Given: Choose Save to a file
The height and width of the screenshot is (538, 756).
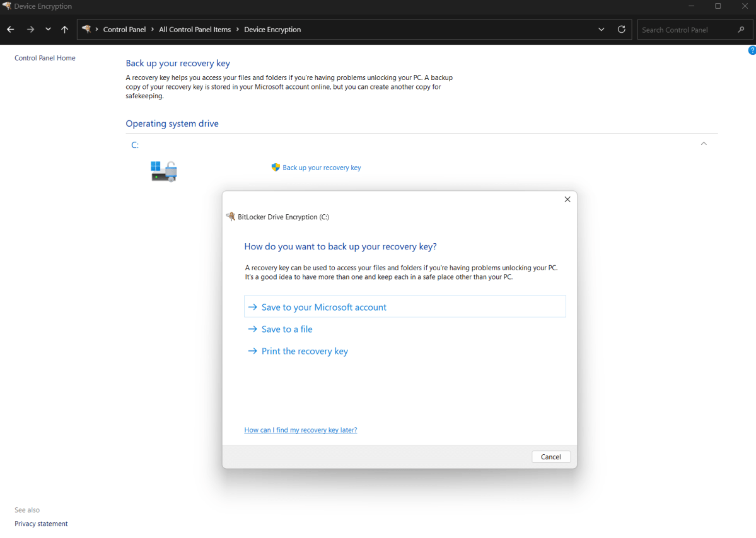Looking at the screenshot, I should coord(286,329).
